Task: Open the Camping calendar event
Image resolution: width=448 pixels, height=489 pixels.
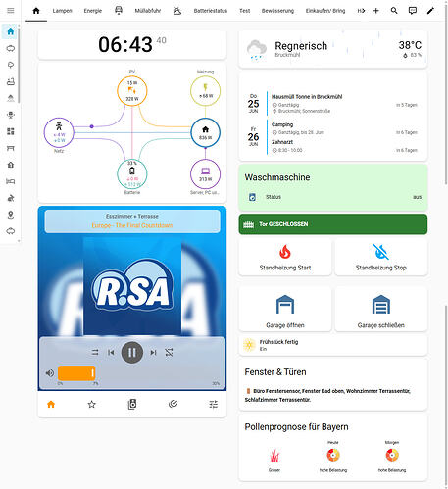Action: 344,128
